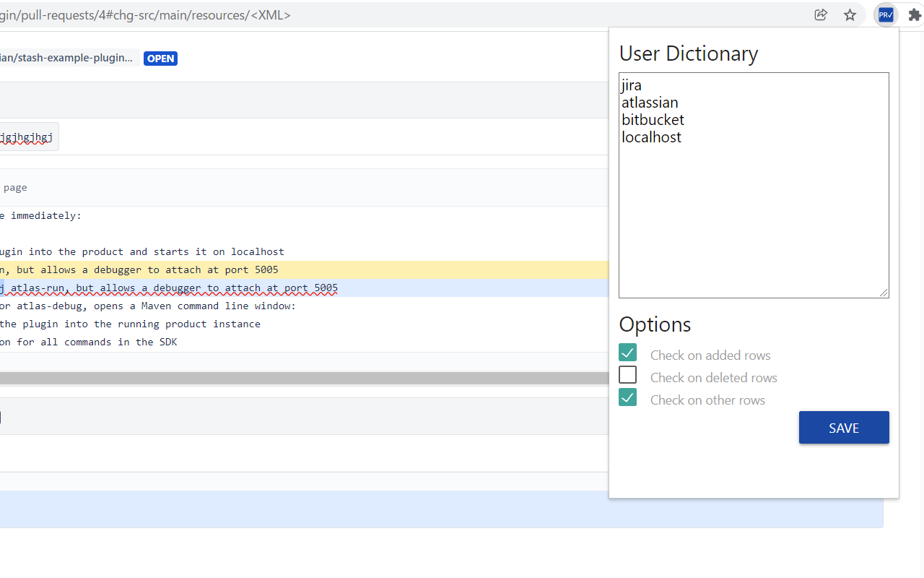Uncheck the Check on added rows option
The width and height of the screenshot is (924, 578).
[627, 352]
